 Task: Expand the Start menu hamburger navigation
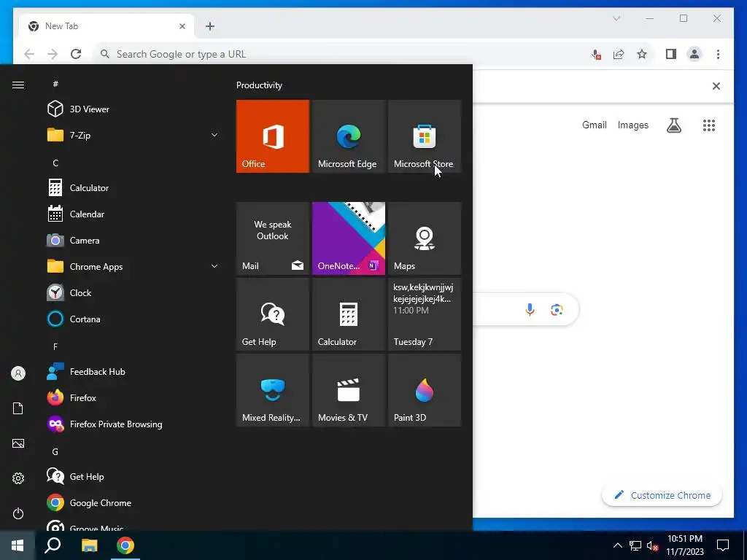(x=18, y=85)
